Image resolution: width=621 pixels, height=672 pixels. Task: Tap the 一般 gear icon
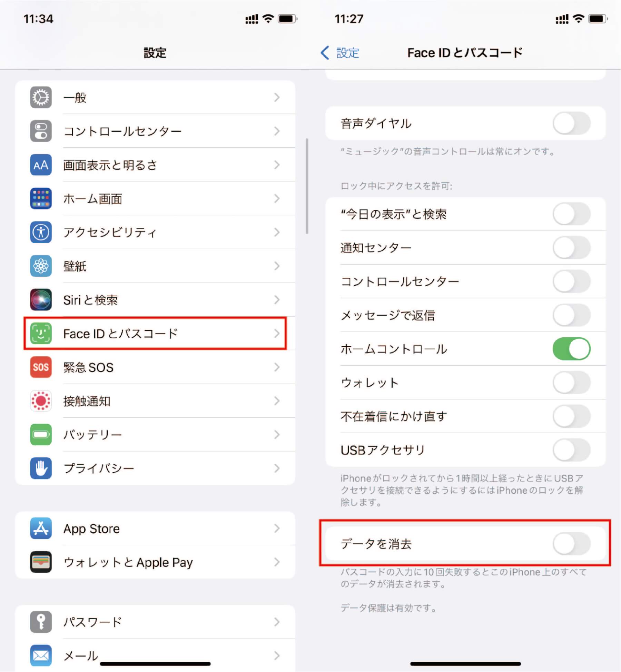41,97
